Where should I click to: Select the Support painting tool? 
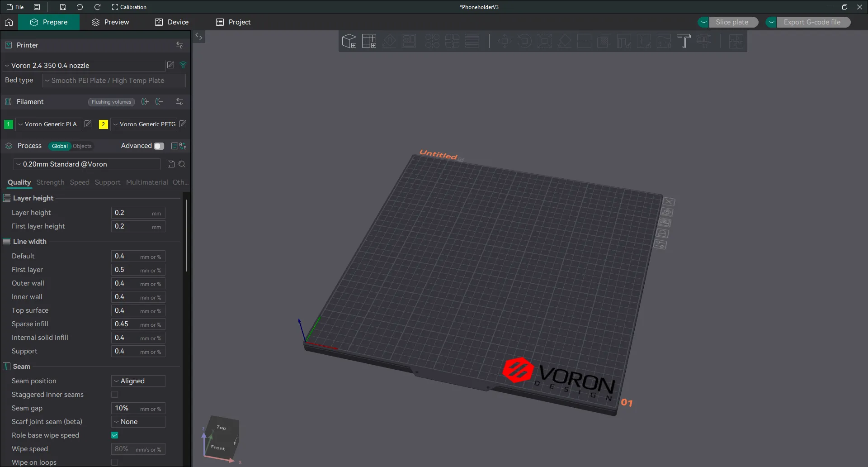click(624, 41)
